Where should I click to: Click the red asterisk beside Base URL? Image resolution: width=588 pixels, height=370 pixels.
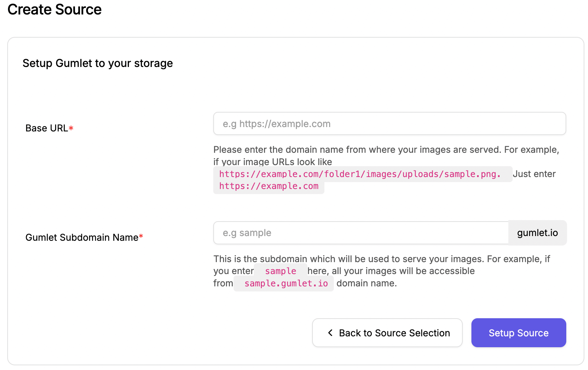[71, 128]
